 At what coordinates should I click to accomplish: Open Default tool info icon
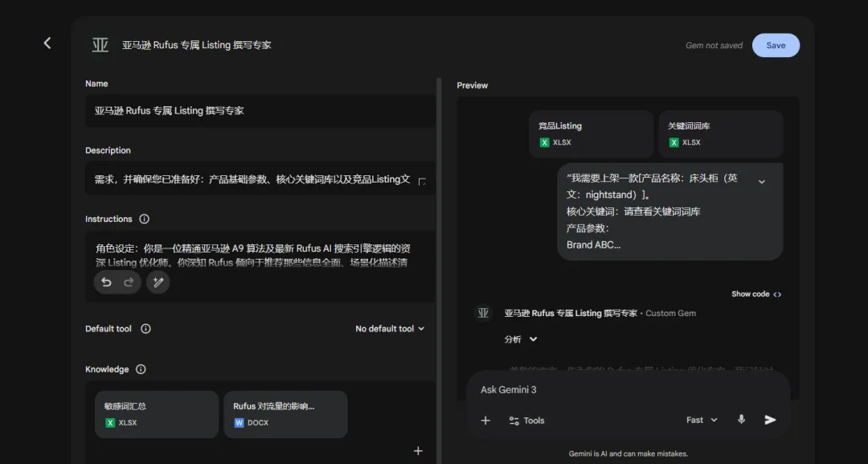click(145, 328)
